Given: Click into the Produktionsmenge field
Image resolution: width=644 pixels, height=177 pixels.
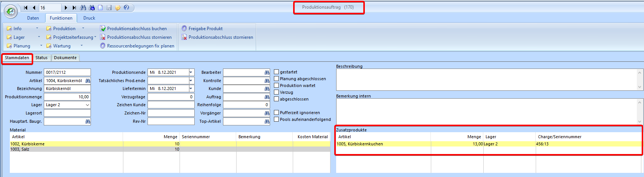Looking at the screenshot, I should 67,97.
